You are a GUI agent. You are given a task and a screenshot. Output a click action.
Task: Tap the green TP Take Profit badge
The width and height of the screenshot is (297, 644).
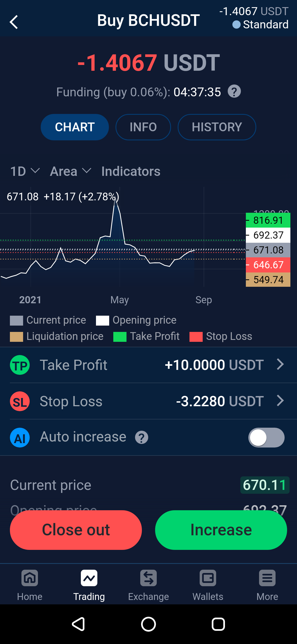pyautogui.click(x=20, y=365)
